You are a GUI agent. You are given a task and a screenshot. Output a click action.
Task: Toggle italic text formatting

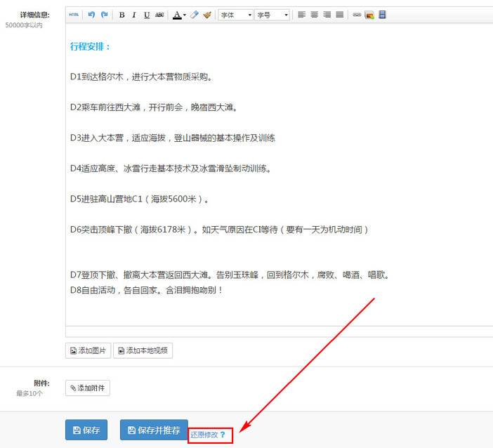click(134, 15)
